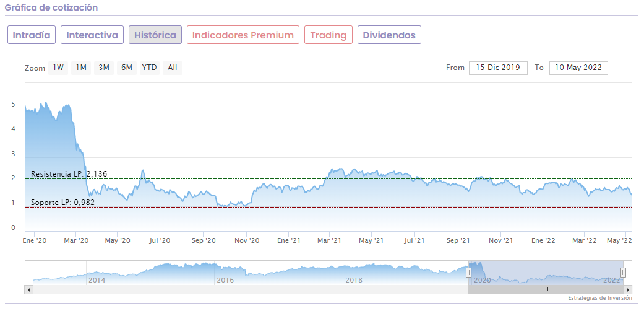
Task: Click the Trading button
Action: (328, 35)
